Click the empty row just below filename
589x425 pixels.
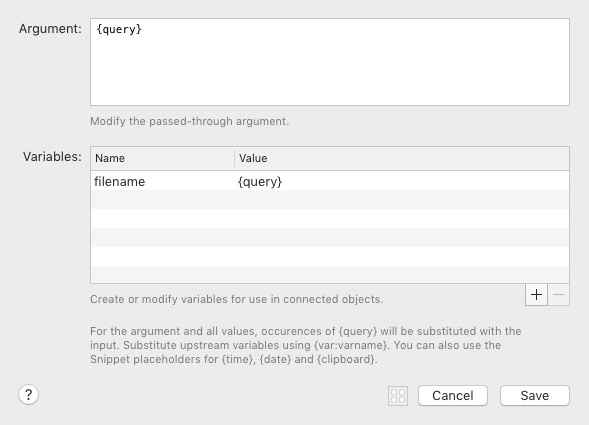point(329,200)
